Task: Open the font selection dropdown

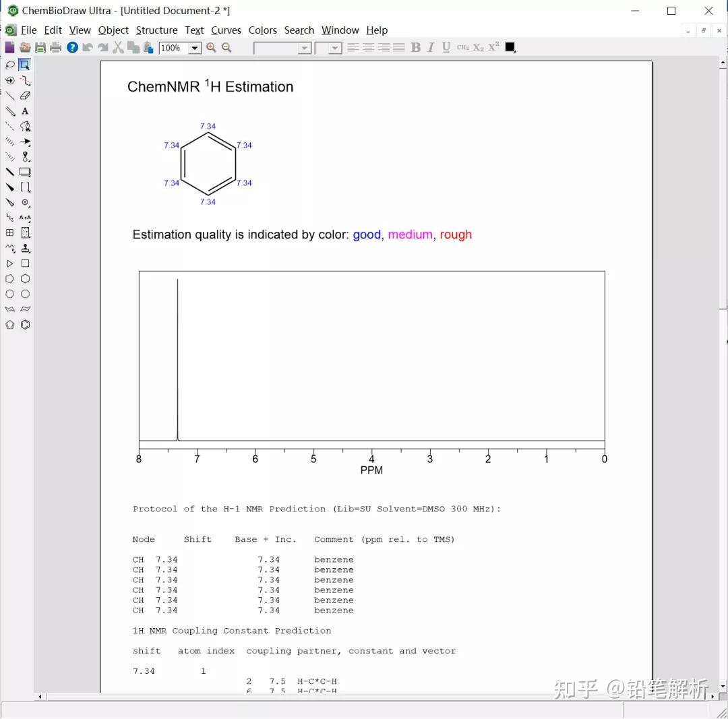Action: (303, 47)
